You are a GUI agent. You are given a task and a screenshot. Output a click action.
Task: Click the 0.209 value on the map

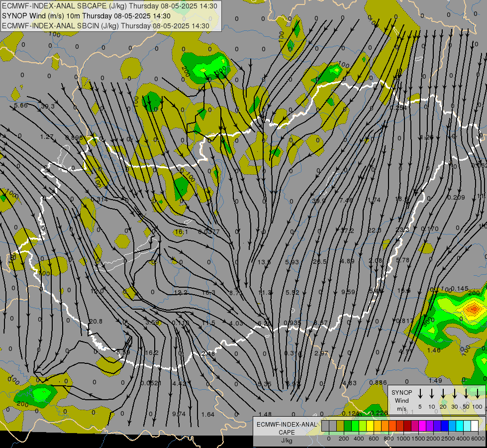coord(456,198)
